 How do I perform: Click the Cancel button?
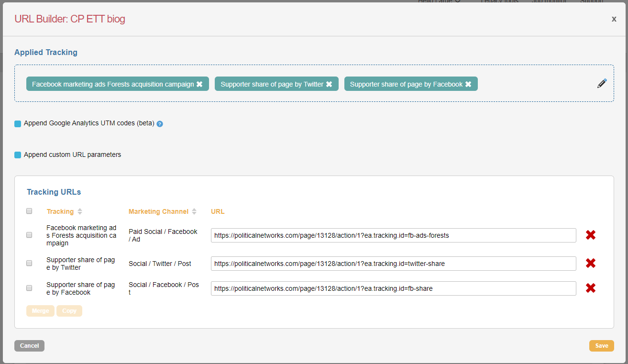click(29, 346)
